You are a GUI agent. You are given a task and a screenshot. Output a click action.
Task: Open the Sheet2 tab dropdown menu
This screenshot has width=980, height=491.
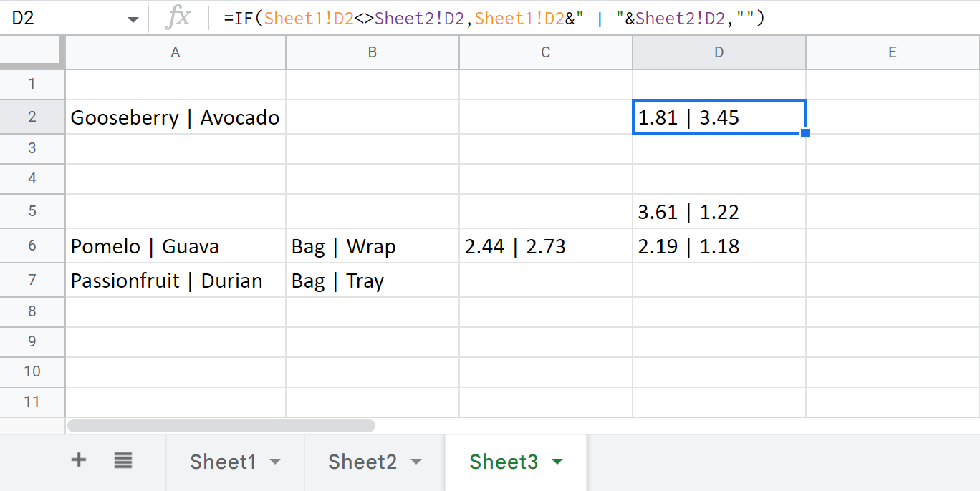tap(415, 462)
